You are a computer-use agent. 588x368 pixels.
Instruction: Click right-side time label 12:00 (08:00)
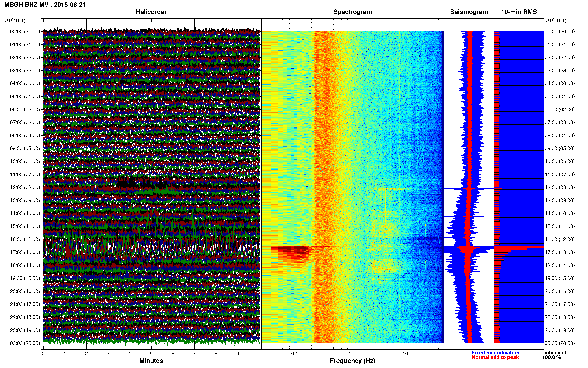tap(560, 187)
